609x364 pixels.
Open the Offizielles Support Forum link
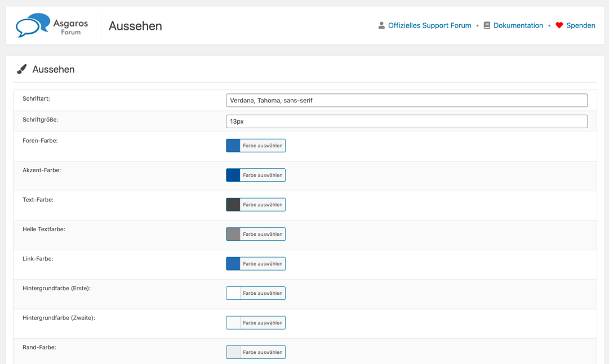click(429, 25)
